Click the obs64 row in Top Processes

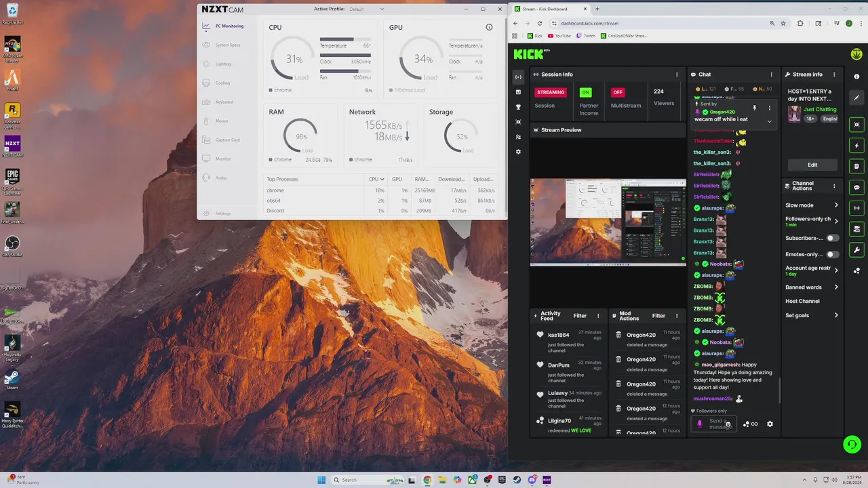point(380,201)
